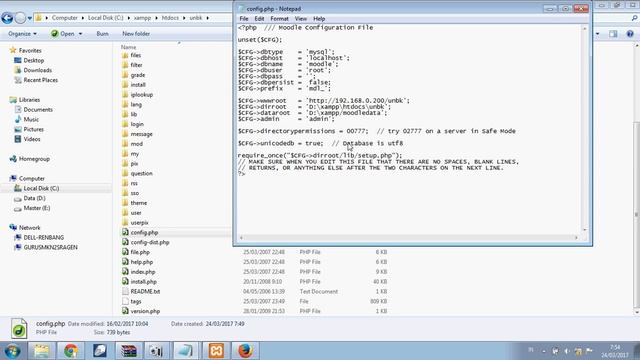Click the volume icon in system tray
The image size is (640, 360).
pos(567,351)
